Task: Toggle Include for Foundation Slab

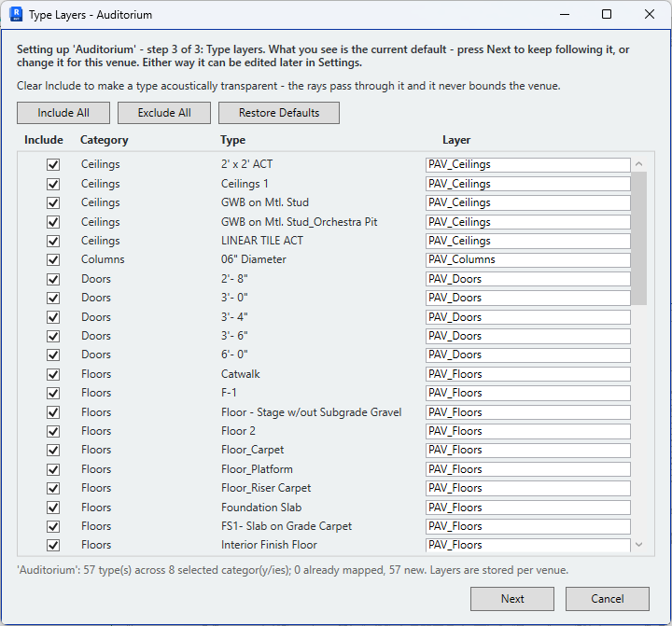Action: [x=53, y=508]
